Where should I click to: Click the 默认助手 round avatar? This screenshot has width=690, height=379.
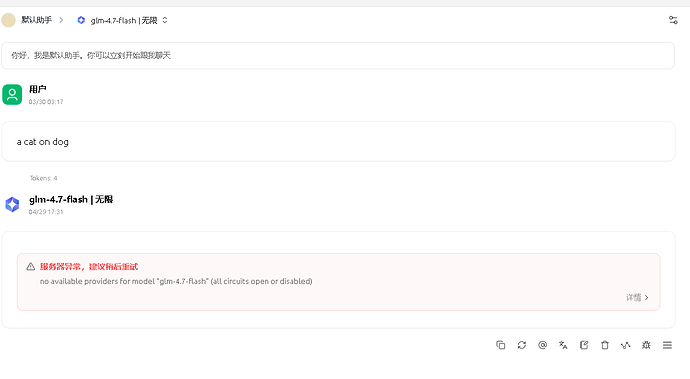pyautogui.click(x=8, y=20)
